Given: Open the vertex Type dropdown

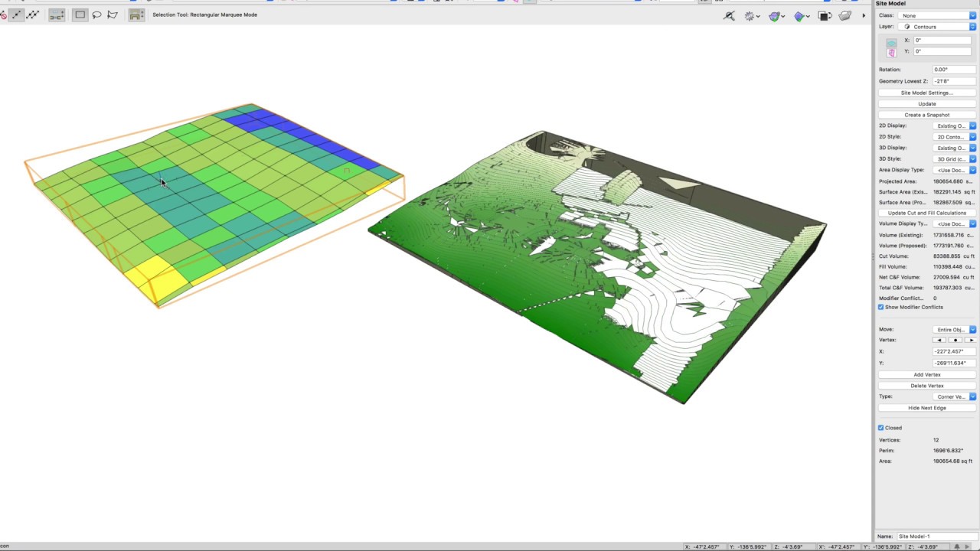Looking at the screenshot, I should coord(955,396).
